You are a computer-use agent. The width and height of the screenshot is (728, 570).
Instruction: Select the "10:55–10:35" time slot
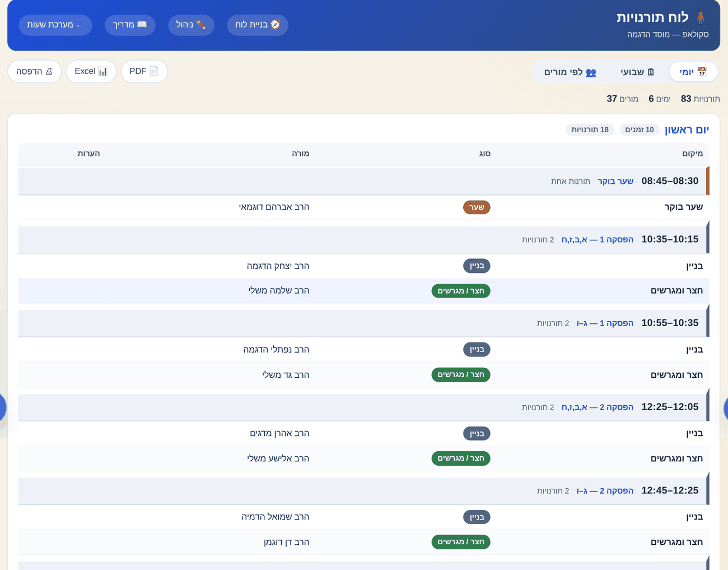(x=670, y=323)
